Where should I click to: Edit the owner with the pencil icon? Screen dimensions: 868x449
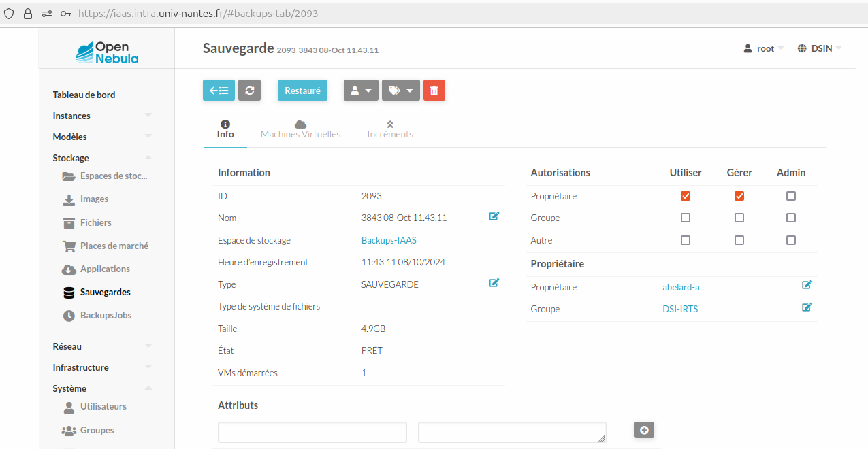(807, 285)
